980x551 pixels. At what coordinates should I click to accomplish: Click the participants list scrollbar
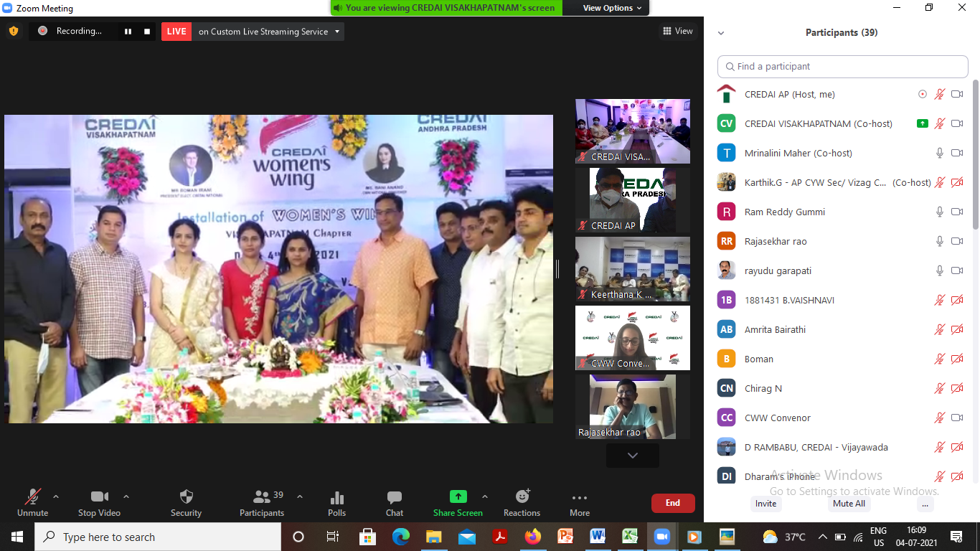point(975,154)
